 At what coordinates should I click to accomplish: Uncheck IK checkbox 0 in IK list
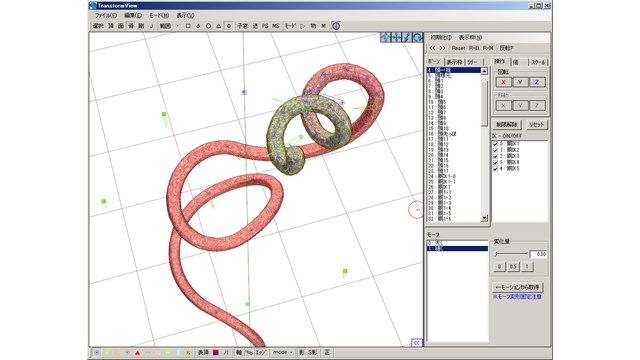click(x=495, y=144)
